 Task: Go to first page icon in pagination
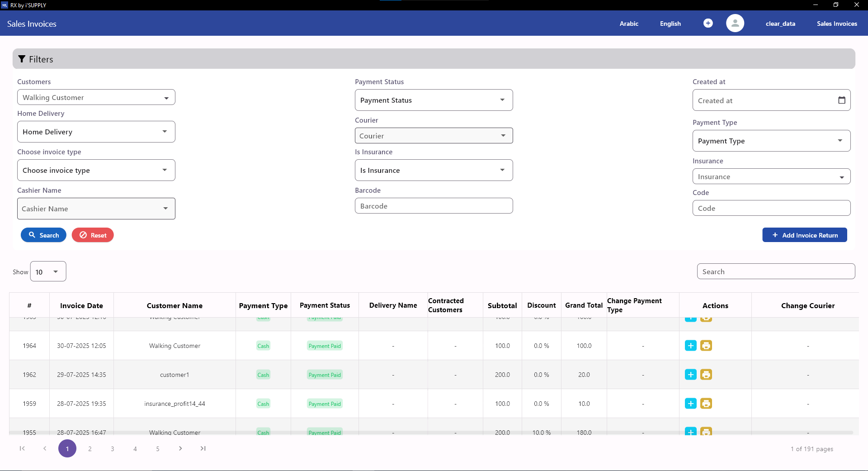coord(22,448)
